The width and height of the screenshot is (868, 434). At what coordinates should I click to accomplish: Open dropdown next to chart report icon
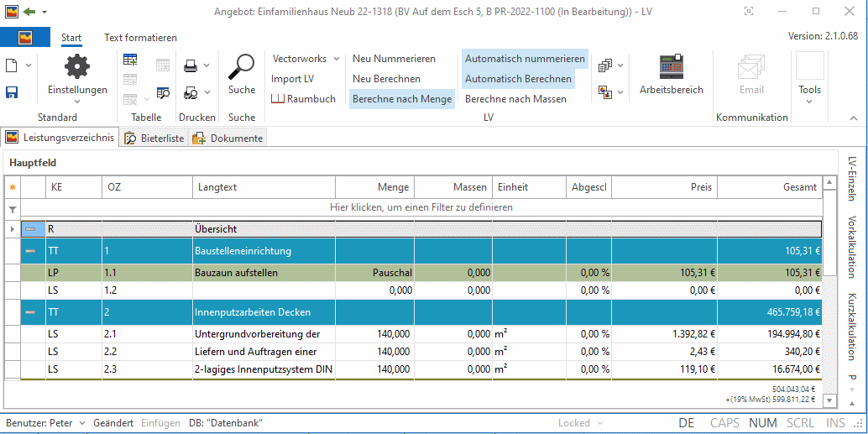(x=620, y=92)
